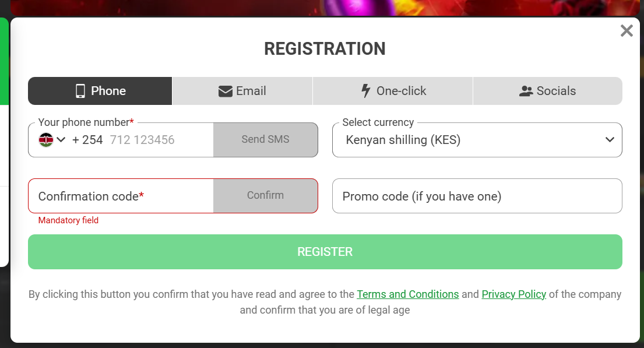Screen dimensions: 644x348
Task: Click the phone icon on Phone tab
Action: tap(80, 90)
